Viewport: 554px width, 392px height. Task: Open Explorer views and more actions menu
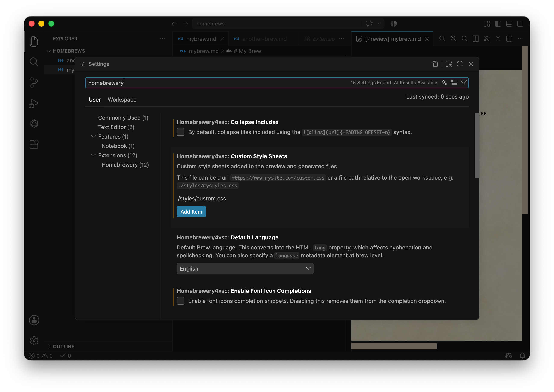point(162,39)
